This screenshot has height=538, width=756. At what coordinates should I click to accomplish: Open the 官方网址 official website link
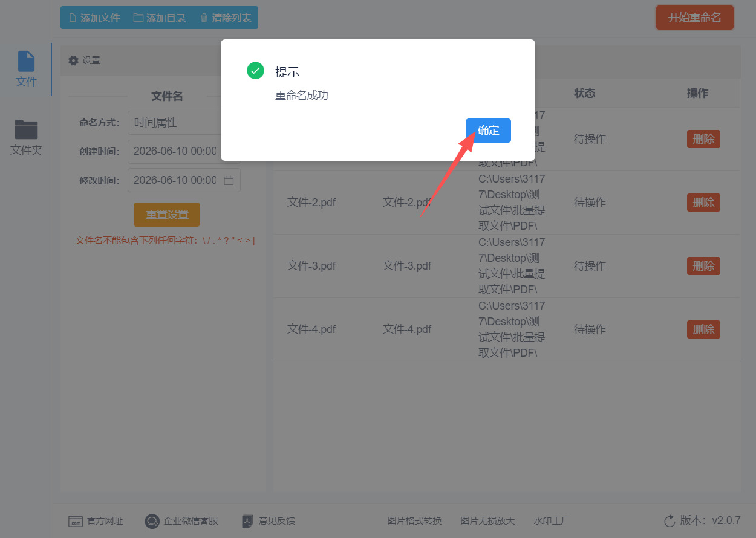105,521
